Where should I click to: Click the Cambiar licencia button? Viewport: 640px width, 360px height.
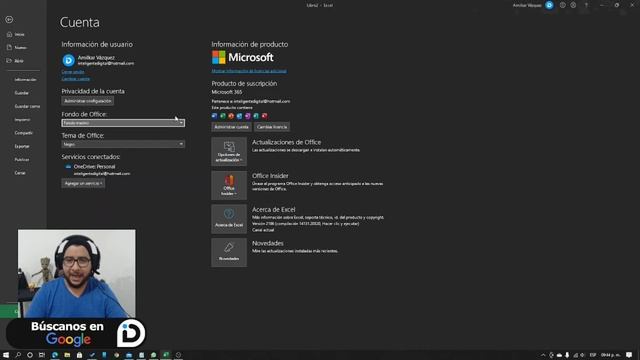pyautogui.click(x=272, y=127)
